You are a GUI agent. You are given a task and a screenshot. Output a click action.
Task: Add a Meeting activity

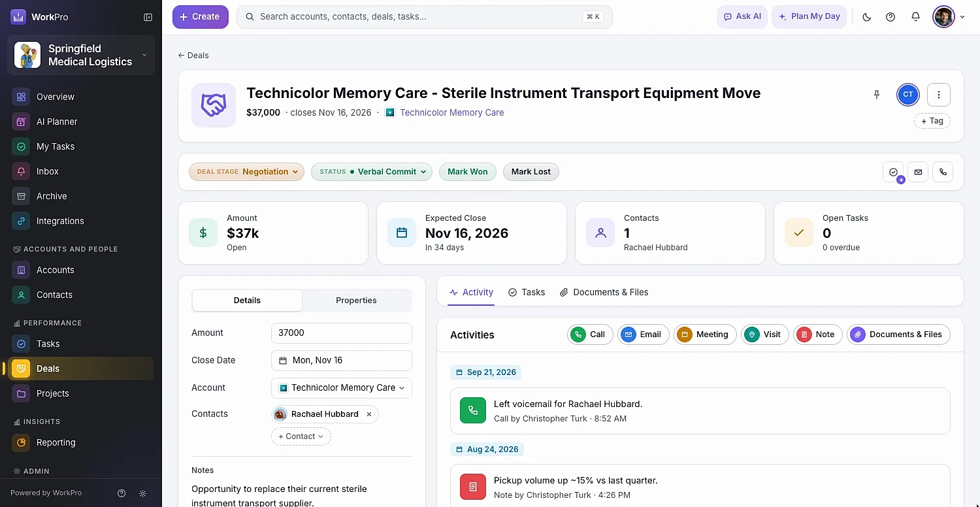pos(705,335)
